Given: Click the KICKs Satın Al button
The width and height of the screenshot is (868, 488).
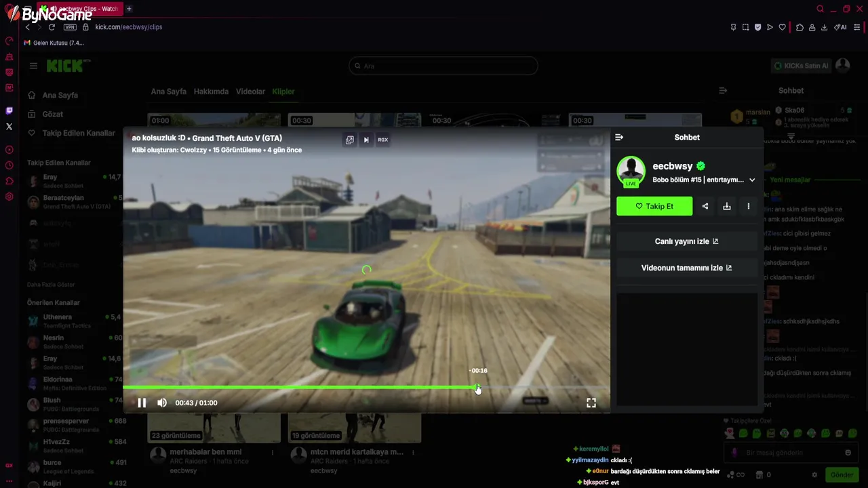Looking at the screenshot, I should (x=801, y=66).
